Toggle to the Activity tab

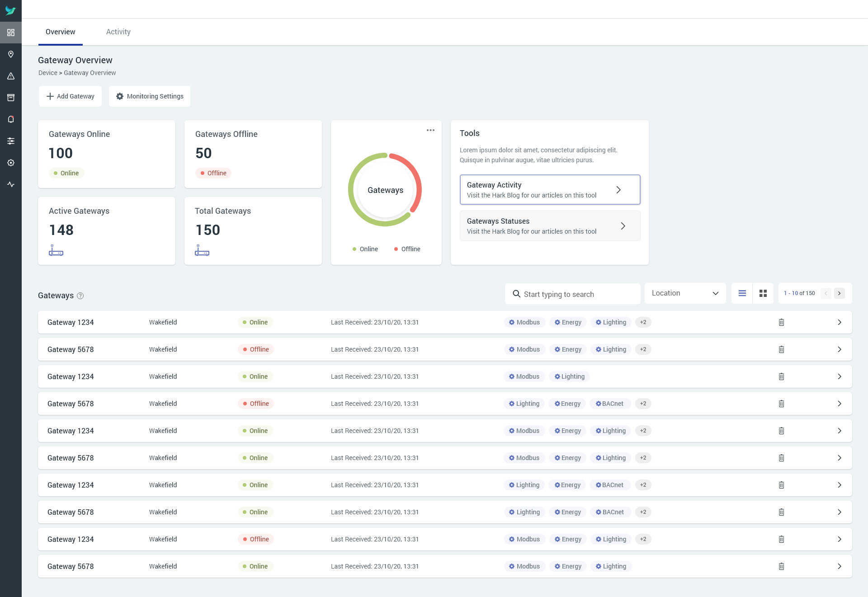point(118,32)
